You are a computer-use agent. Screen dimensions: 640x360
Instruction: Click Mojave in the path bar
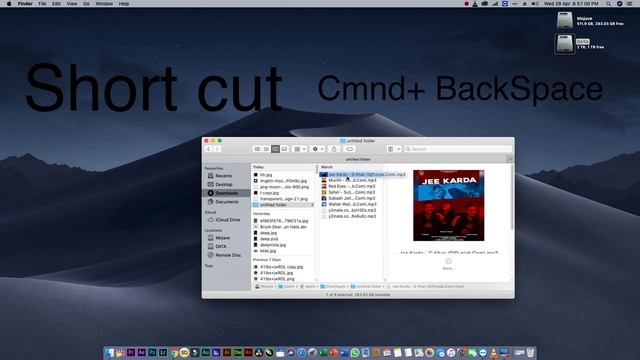pyautogui.click(x=264, y=287)
